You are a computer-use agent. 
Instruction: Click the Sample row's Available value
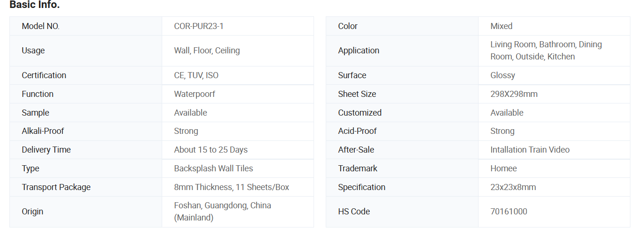pos(190,113)
